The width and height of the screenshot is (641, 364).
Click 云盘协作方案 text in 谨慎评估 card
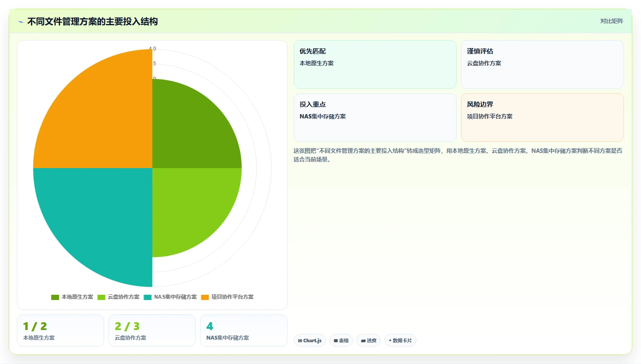tap(484, 63)
